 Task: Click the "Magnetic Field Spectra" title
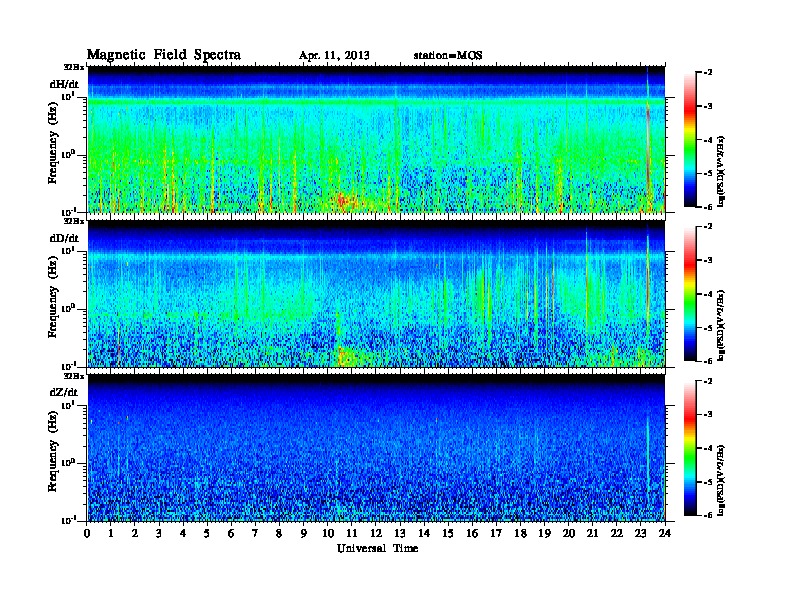coord(164,55)
